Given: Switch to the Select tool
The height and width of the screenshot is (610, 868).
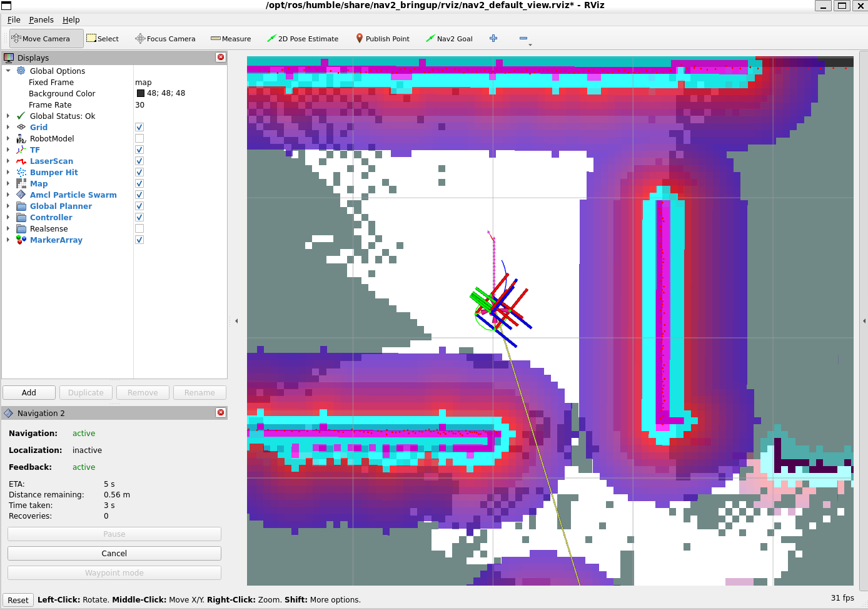Looking at the screenshot, I should (x=103, y=39).
